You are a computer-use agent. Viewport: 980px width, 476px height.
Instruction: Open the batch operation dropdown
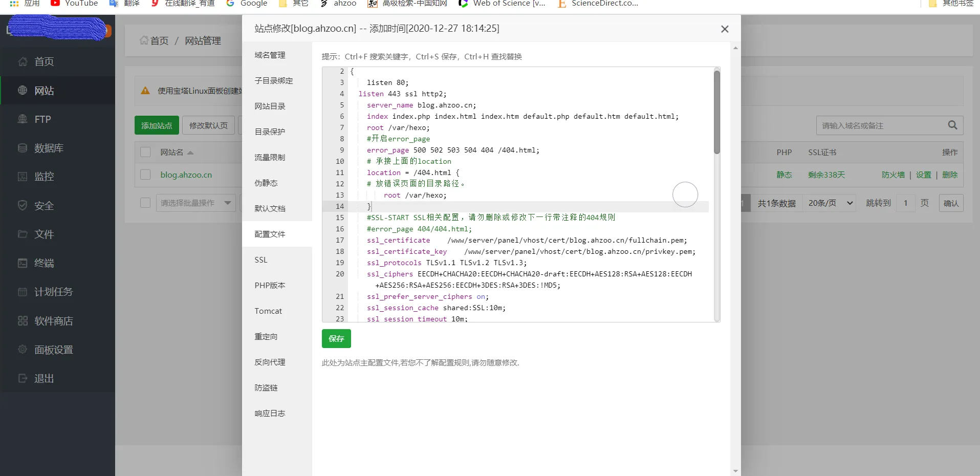(195, 203)
